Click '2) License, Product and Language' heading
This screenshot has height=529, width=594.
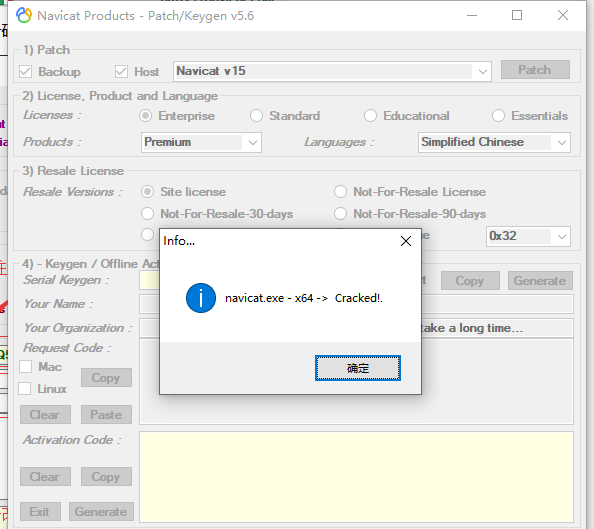pos(120,96)
